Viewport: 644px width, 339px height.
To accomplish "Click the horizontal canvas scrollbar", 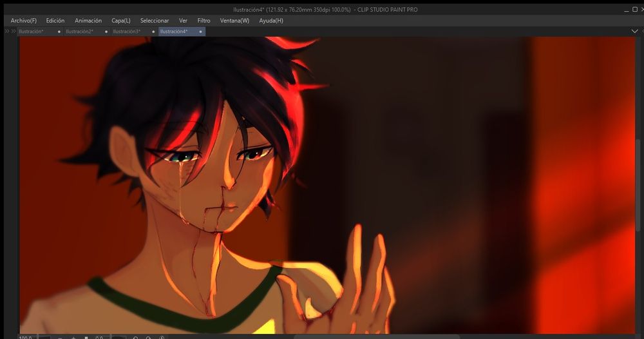I will tap(377, 336).
